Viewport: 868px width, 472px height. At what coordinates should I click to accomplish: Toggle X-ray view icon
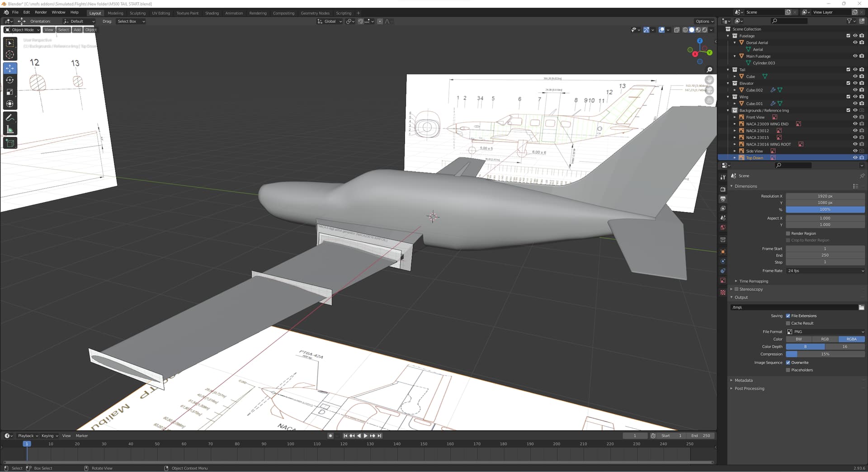[677, 30]
